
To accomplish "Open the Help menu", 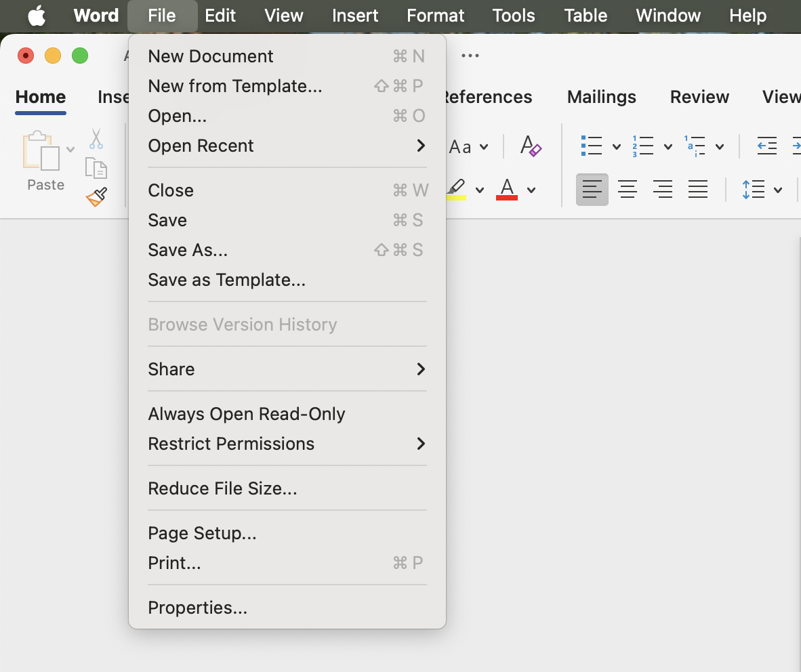I will point(748,16).
